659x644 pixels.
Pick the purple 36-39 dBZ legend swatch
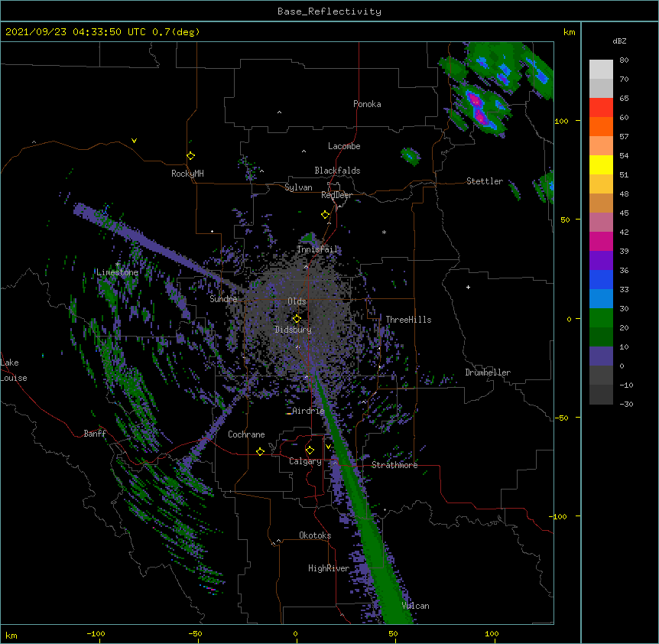(601, 261)
